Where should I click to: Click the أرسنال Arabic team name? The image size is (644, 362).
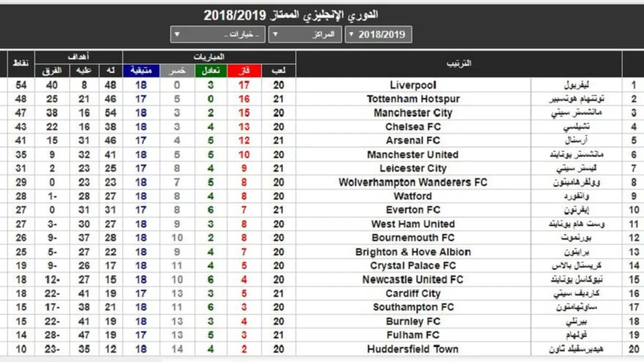(x=576, y=141)
